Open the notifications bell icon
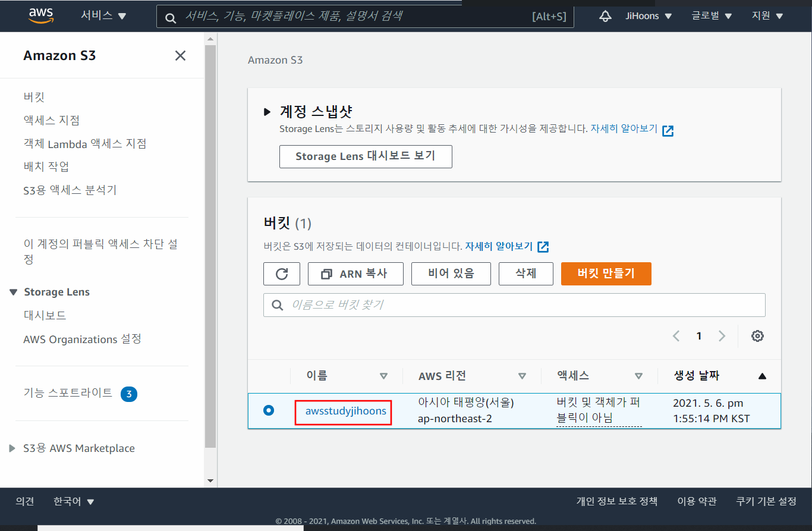This screenshot has width=812, height=531. (x=605, y=17)
